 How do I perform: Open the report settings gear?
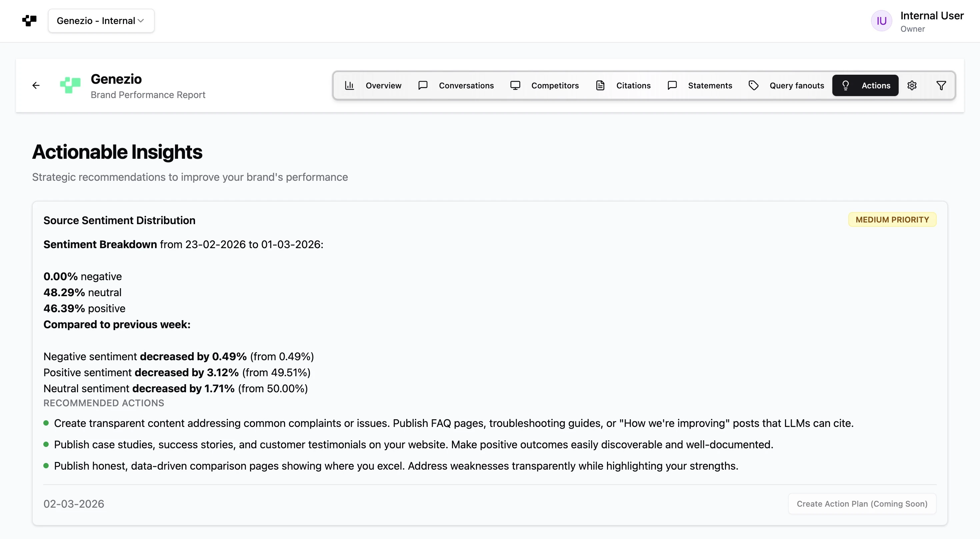click(x=912, y=85)
